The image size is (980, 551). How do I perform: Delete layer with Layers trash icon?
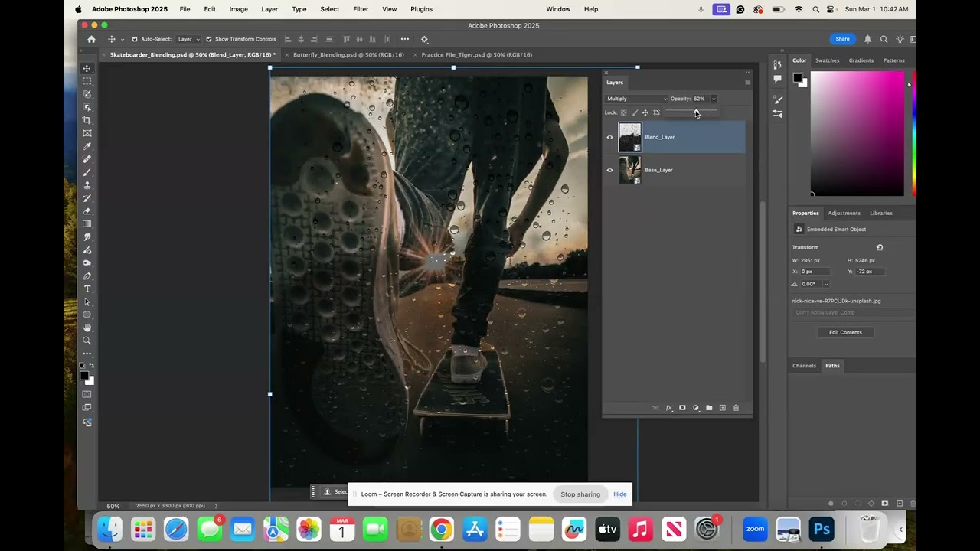[736, 408]
